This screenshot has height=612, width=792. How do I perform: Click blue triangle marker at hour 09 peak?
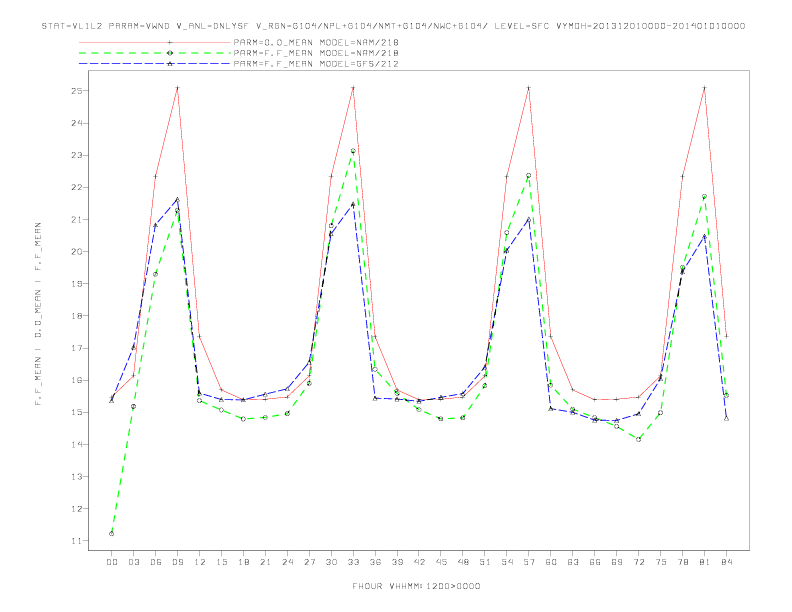(177, 199)
